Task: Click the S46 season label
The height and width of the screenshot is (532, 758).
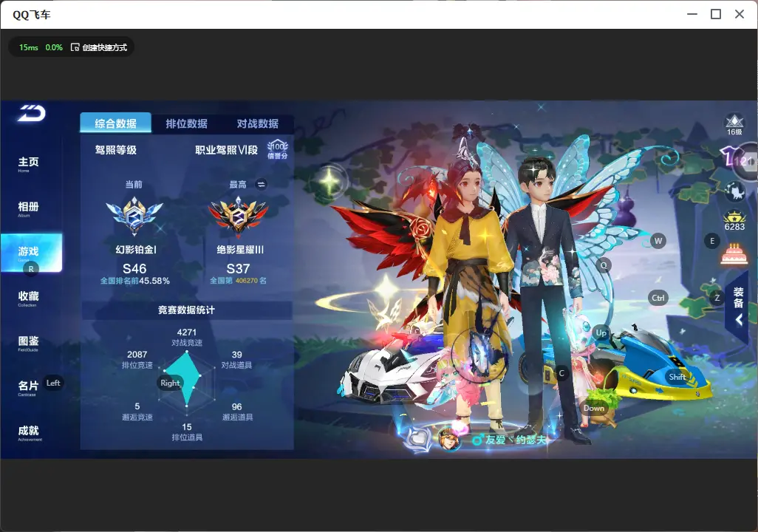Action: [x=134, y=269]
